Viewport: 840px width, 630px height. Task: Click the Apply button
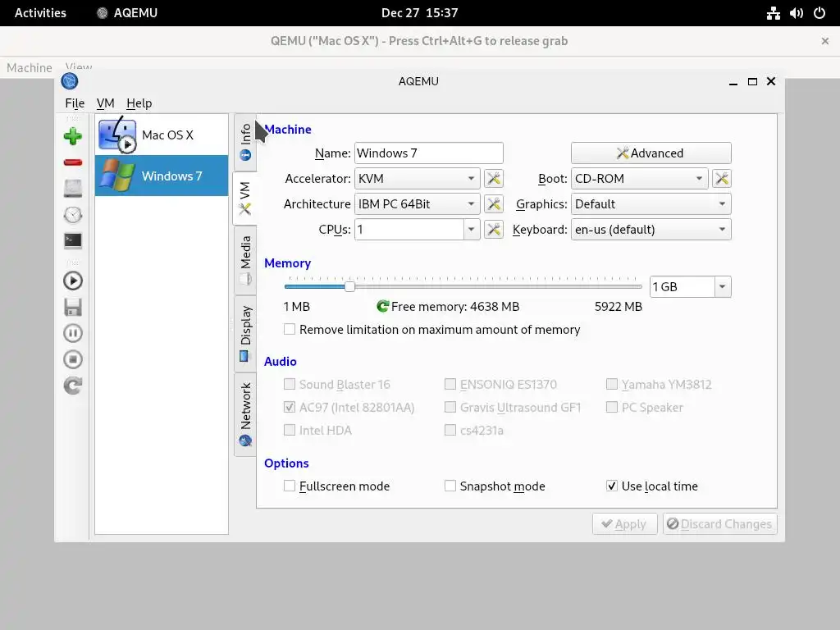[624, 524]
